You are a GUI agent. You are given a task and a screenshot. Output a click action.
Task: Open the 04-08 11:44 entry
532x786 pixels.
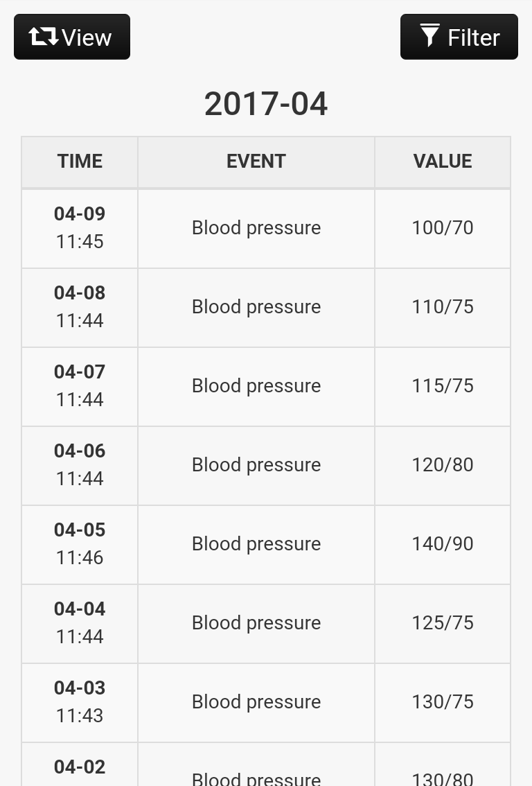tap(80, 307)
